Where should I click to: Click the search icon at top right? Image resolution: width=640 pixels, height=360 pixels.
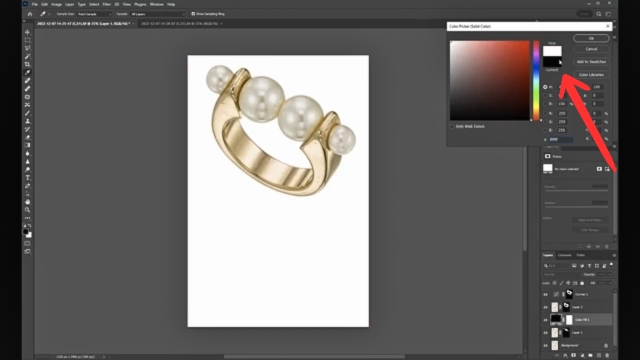coord(598,14)
